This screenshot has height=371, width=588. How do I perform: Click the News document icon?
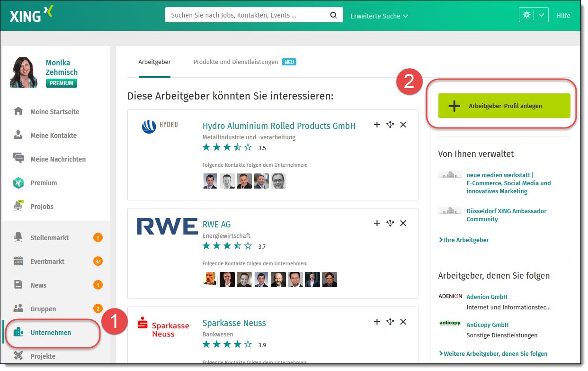[x=18, y=285]
